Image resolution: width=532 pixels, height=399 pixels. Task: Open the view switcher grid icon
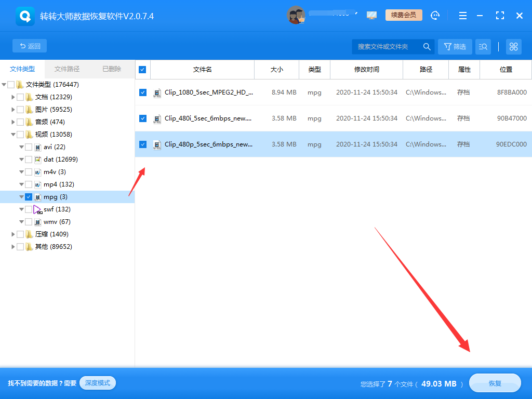click(513, 46)
